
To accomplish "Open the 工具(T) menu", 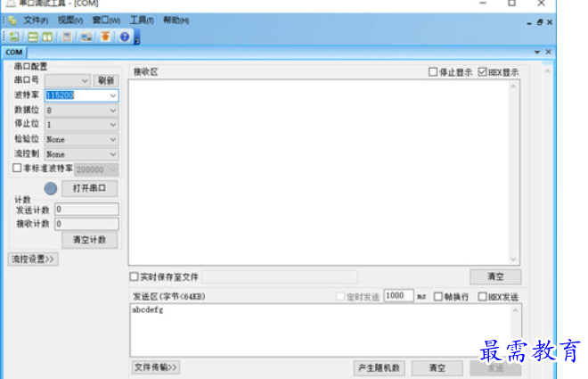I will coord(142,21).
